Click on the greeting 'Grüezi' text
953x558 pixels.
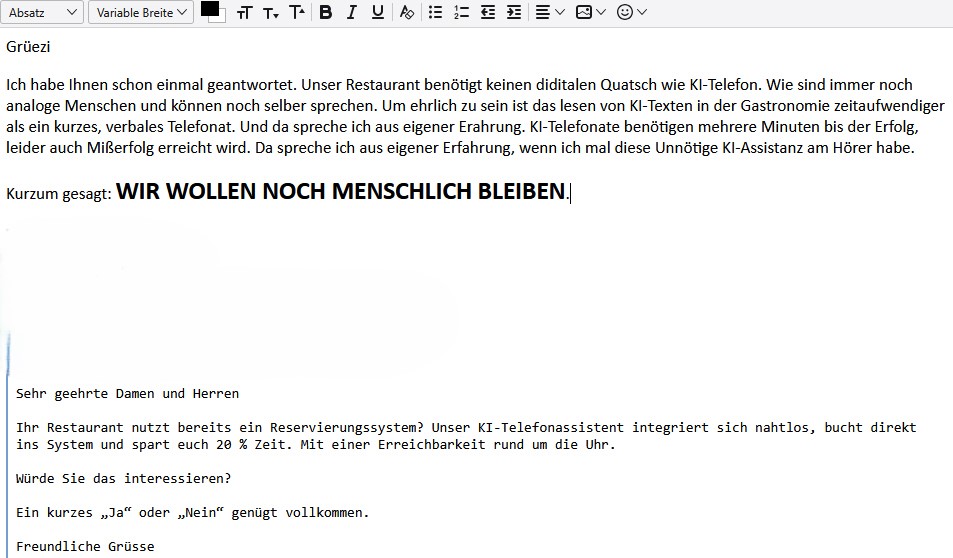28,46
